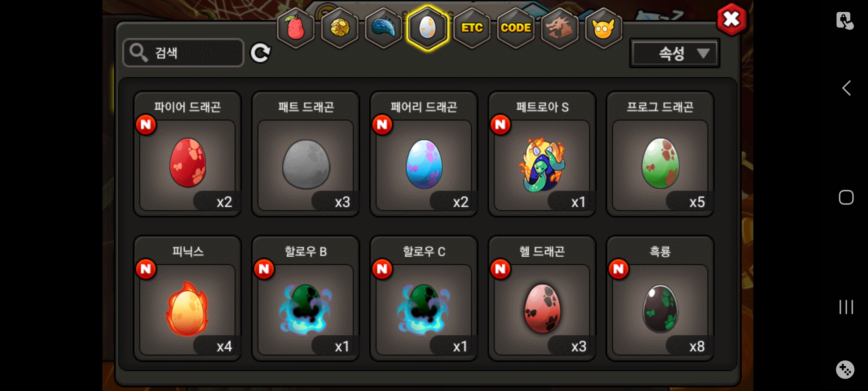Expand the 속성 sort dropdown
Image resolution: width=868 pixels, height=391 pixels.
(x=675, y=54)
